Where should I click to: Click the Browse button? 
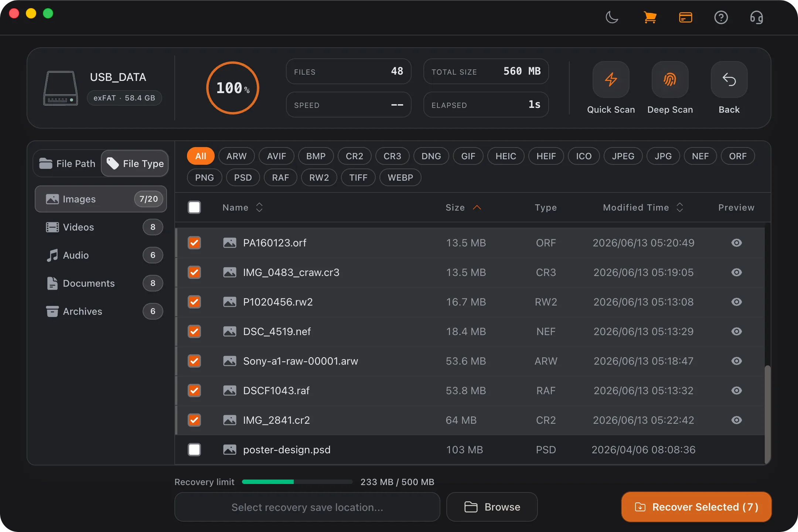tap(492, 507)
